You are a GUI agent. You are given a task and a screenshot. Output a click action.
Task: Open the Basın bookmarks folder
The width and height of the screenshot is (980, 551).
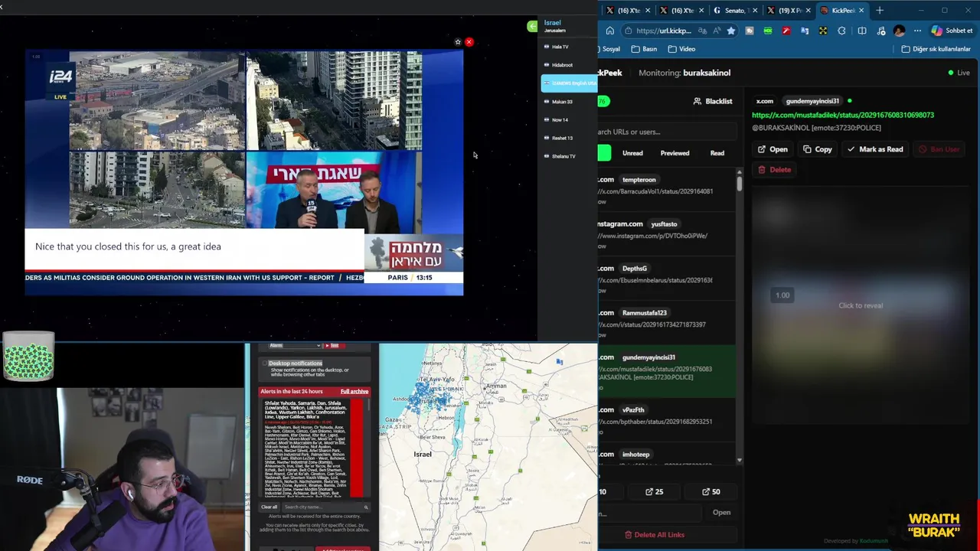click(x=644, y=49)
